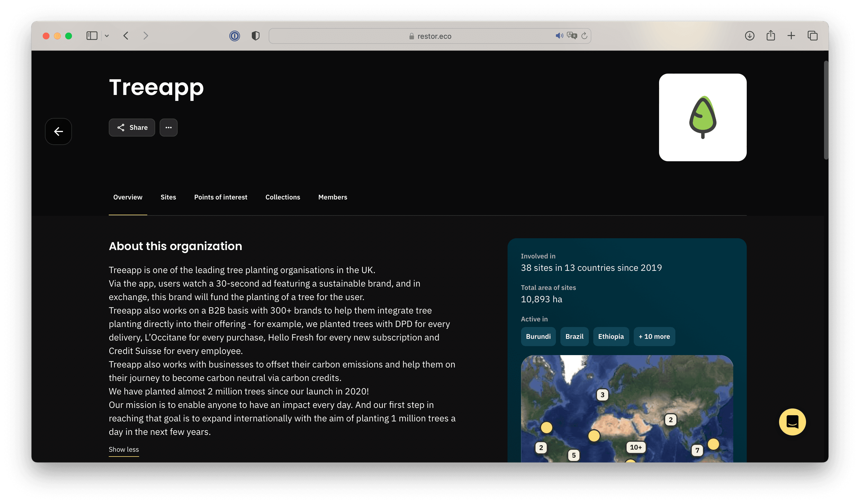Screen dimensions: 860x504
Task: Open the Safari share sheet icon
Action: point(771,35)
